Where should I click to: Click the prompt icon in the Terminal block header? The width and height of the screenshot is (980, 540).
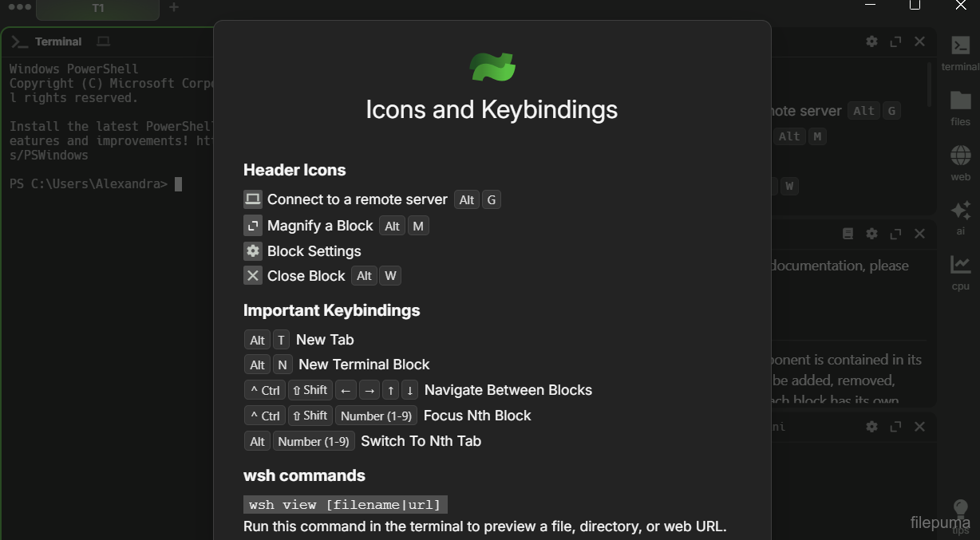click(20, 41)
